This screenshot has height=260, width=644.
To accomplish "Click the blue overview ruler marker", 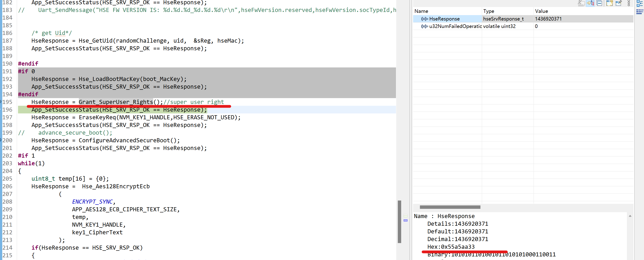I will pos(405,221).
